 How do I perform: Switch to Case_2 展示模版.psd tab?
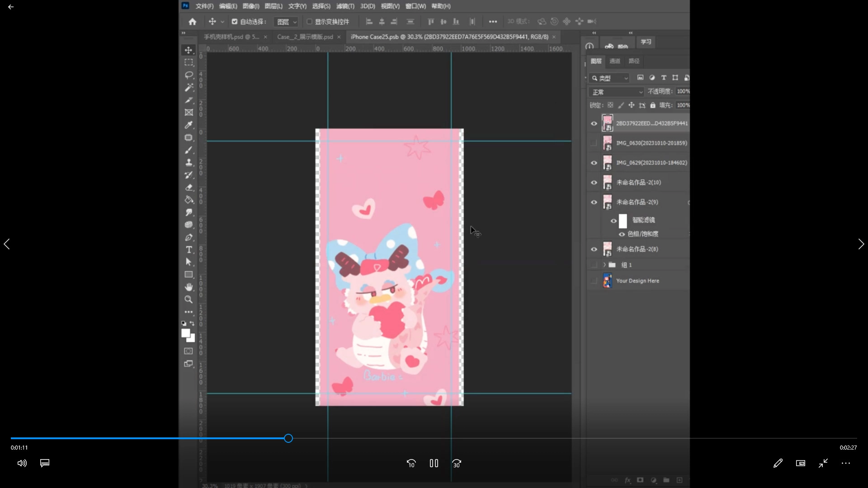(x=305, y=37)
